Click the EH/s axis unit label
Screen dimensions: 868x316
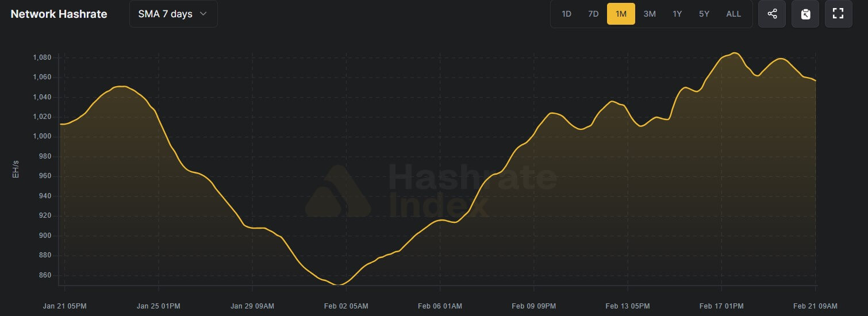pos(16,169)
